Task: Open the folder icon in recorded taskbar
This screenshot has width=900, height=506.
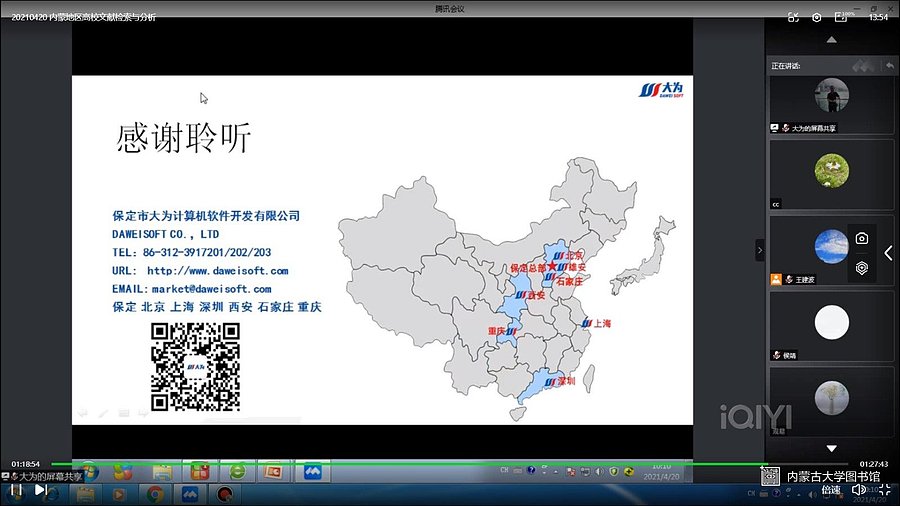Action: [x=162, y=472]
